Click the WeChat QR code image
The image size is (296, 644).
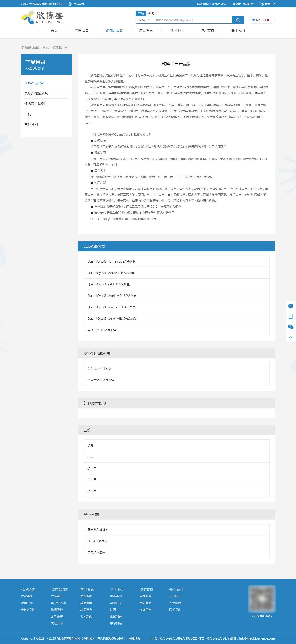[262, 598]
